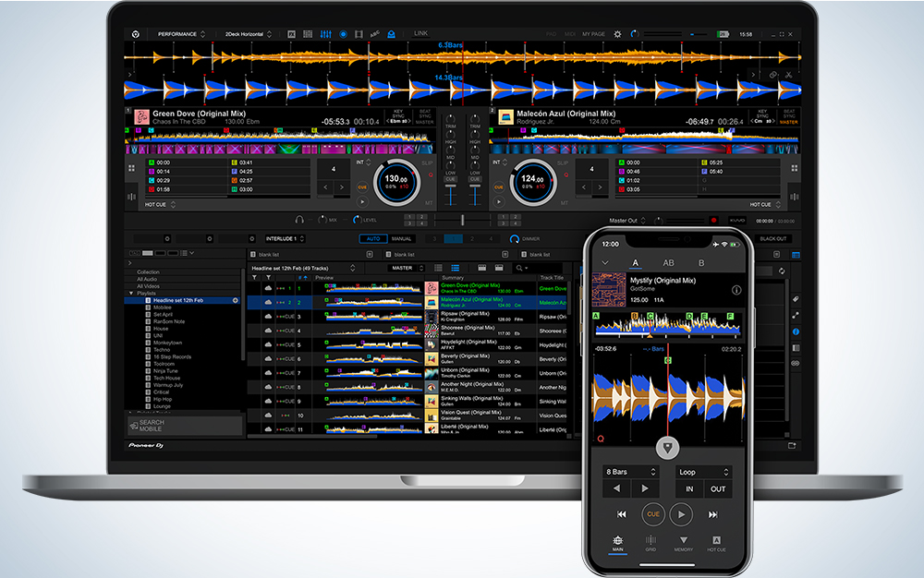Tap the loop OUT button on phone
This screenshot has height=578, width=924.
[718, 489]
